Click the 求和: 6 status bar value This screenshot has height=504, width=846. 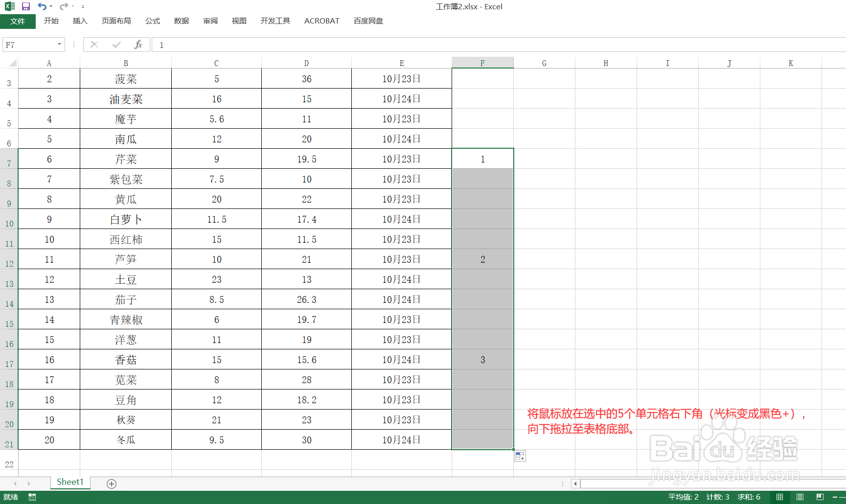tap(749, 497)
